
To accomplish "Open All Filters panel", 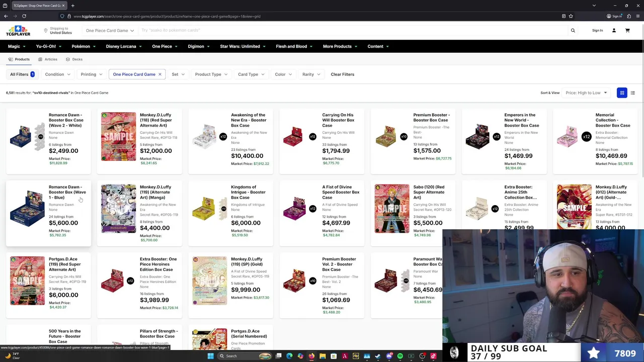I will [x=22, y=74].
